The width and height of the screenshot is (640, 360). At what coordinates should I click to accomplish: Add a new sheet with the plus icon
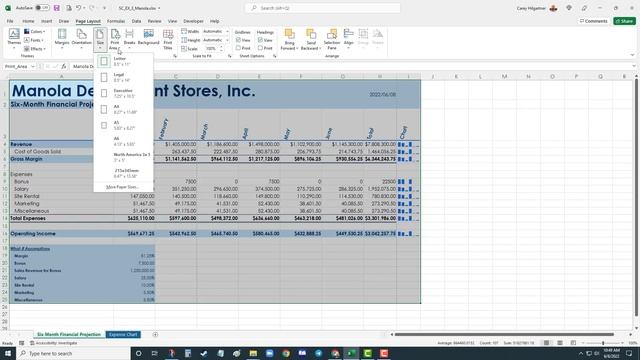click(155, 335)
